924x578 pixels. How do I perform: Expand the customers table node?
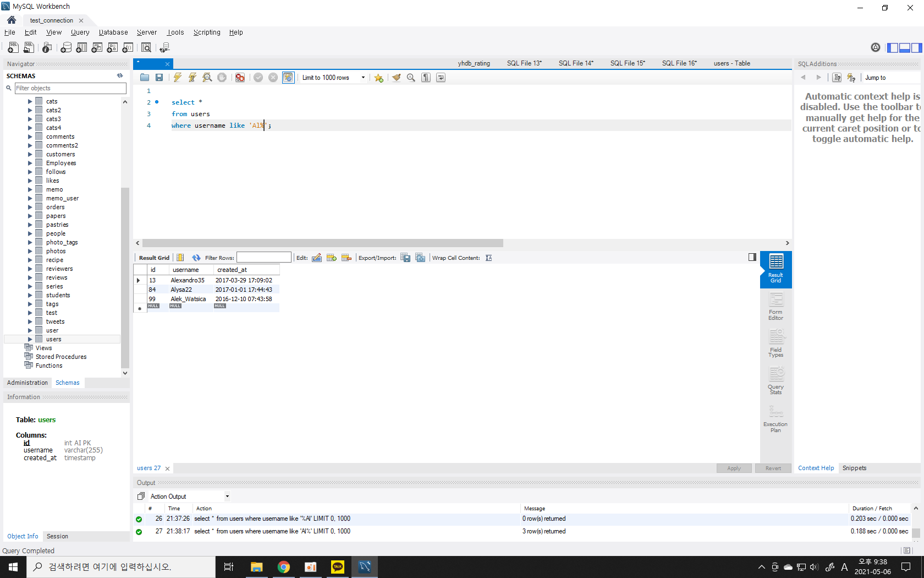(30, 154)
